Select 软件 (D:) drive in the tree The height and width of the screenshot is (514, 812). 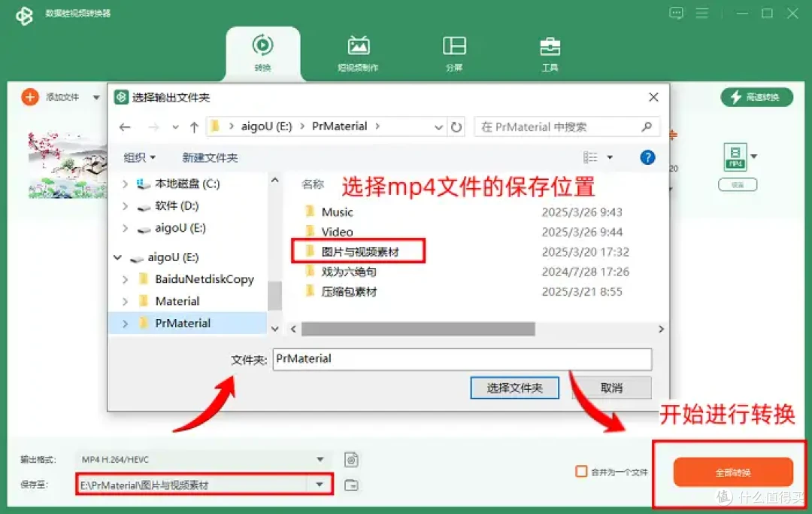(x=177, y=205)
